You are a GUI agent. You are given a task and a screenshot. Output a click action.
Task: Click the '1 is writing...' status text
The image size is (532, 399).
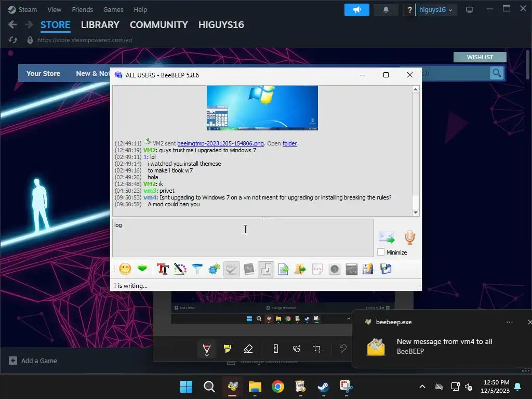click(x=130, y=286)
